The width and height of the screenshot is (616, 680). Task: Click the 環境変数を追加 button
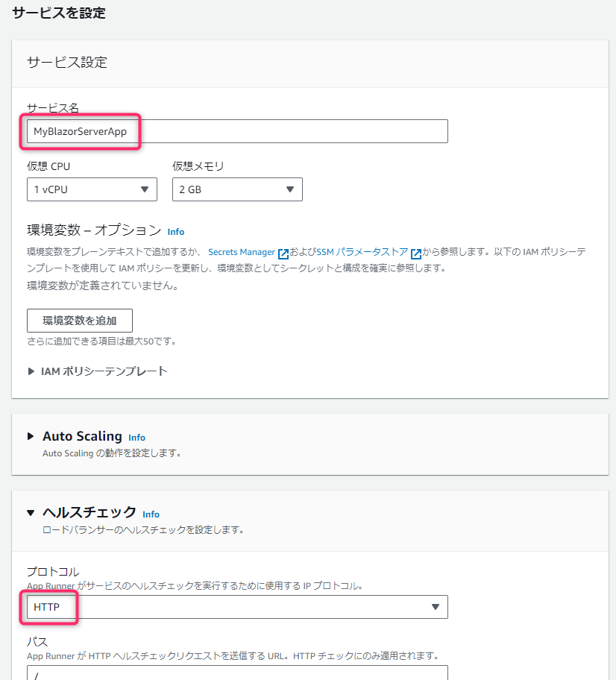click(x=80, y=321)
